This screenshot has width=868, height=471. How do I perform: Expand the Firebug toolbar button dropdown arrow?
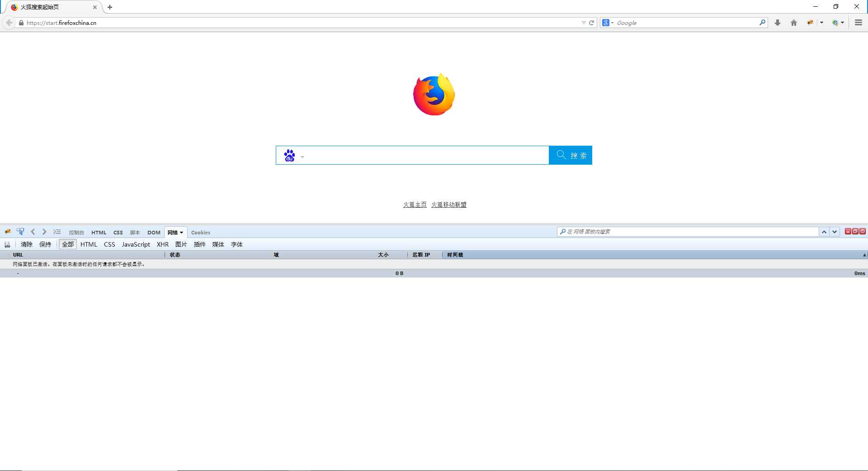click(821, 23)
